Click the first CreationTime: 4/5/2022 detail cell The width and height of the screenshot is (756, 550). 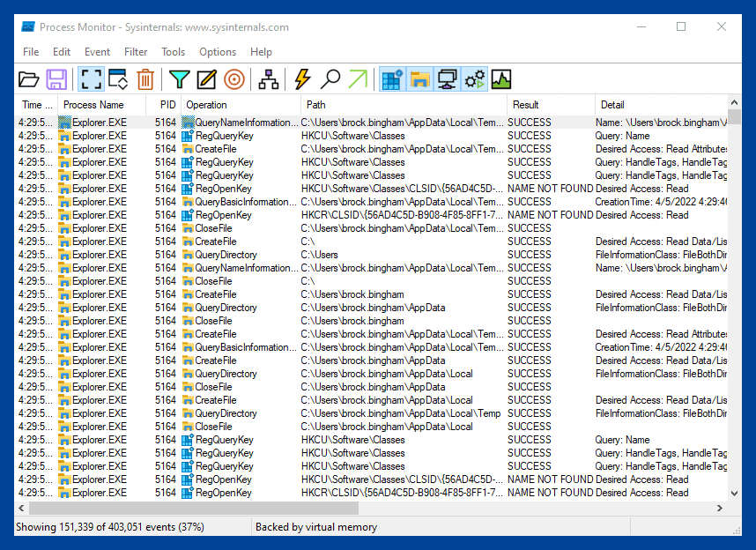pos(661,202)
